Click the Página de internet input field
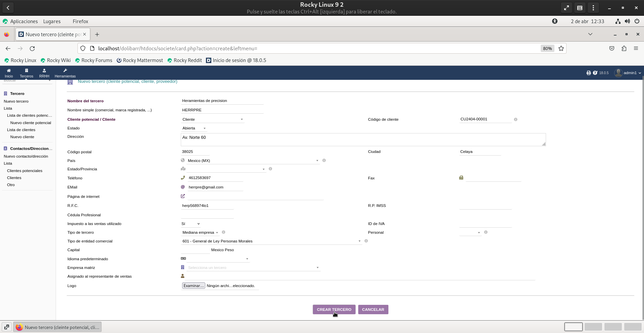 point(255,197)
